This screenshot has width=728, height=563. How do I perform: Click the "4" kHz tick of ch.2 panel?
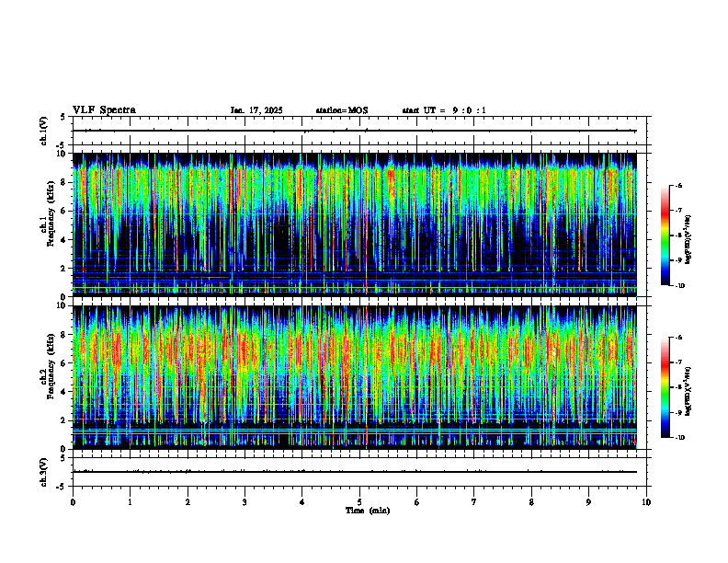pyautogui.click(x=64, y=392)
